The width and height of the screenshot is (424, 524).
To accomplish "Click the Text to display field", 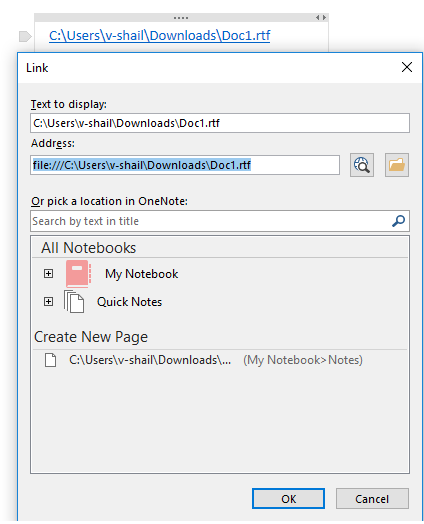I will (x=220, y=123).
